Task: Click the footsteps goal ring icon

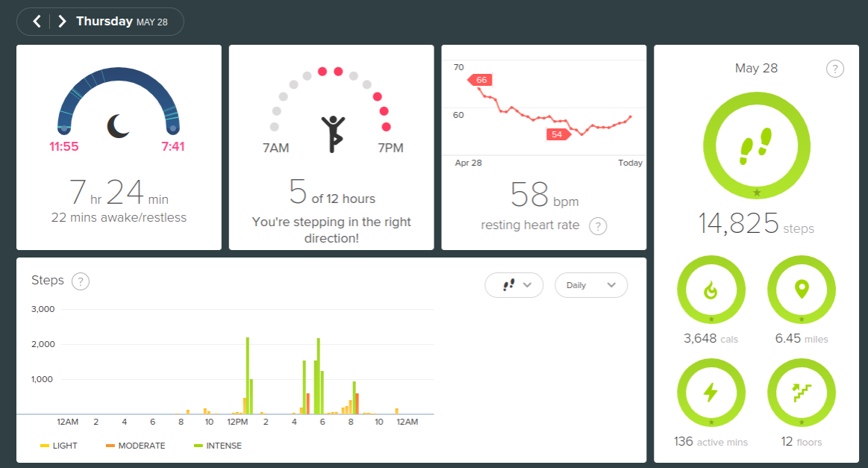Action: [756, 146]
